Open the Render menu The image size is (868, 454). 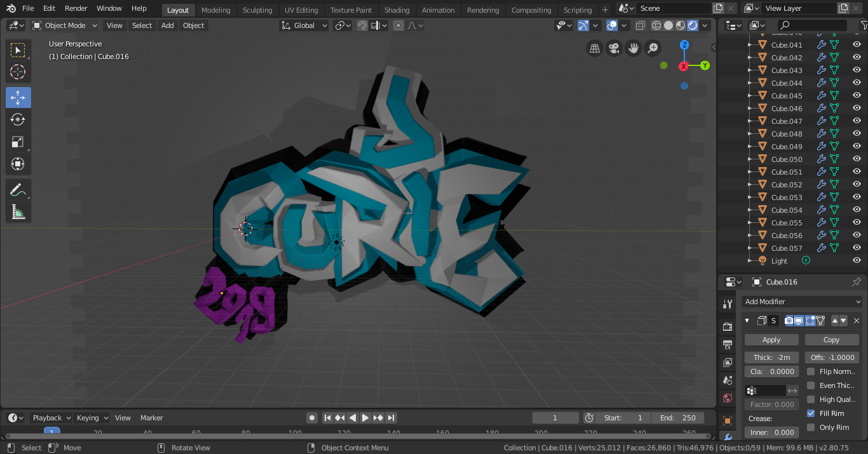pos(76,8)
